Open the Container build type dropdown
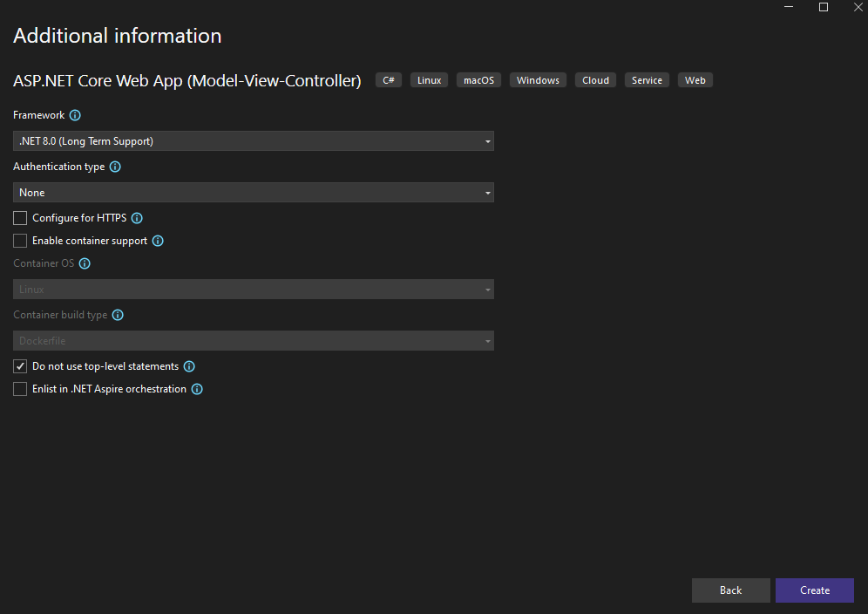Screen dimensions: 868x614 (254, 340)
